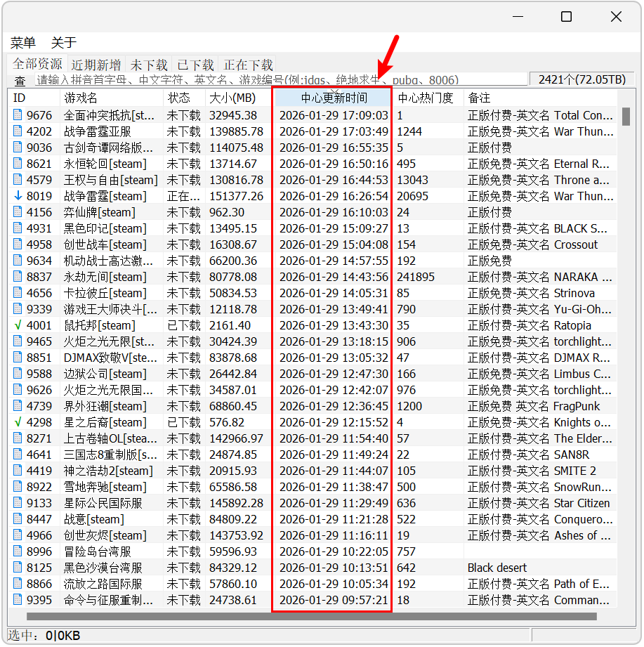The image size is (644, 647).
Task: Click the ID number 9395
Action: point(39,600)
